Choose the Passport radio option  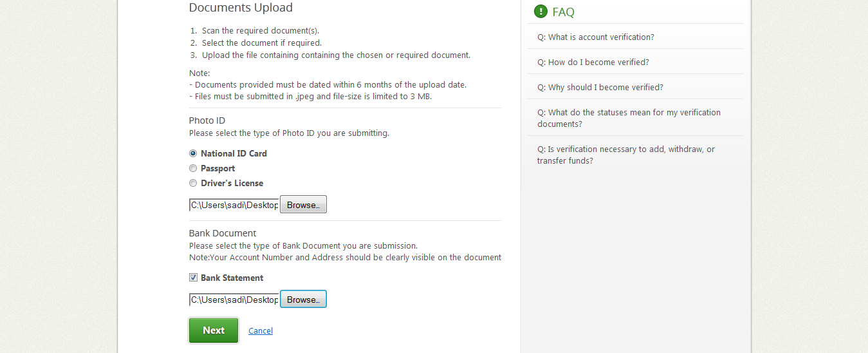pos(193,168)
